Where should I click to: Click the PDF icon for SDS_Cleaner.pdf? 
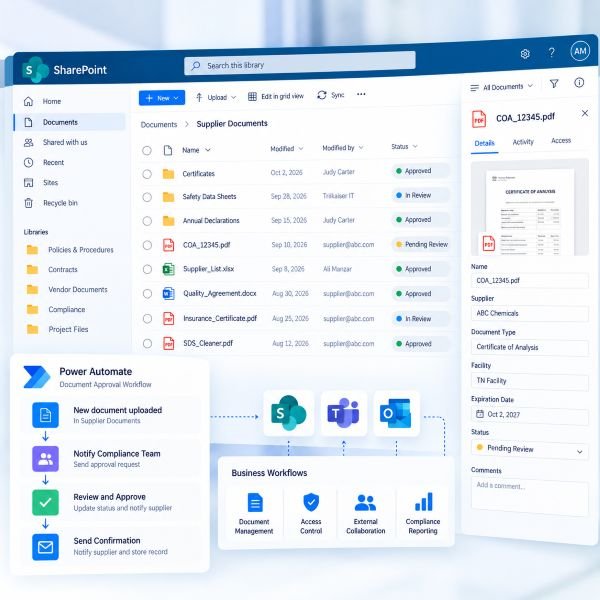pos(169,344)
